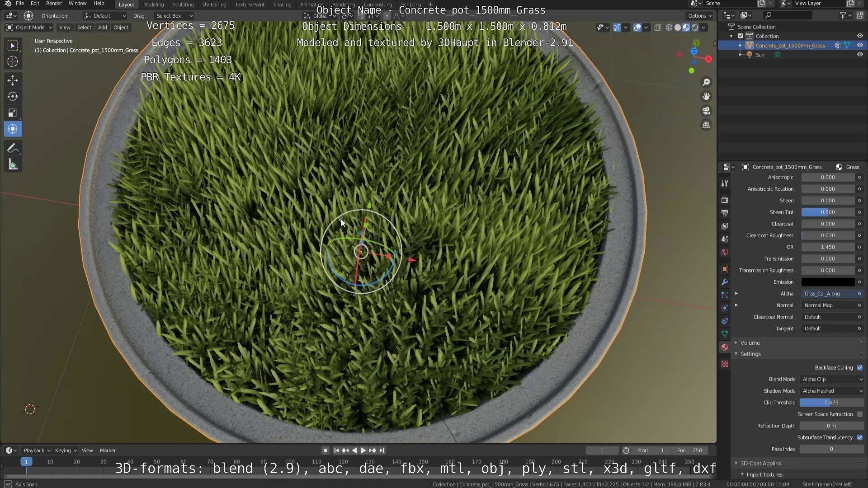Screen dimensions: 868x488
Task: Click the Gras_Col_A.png alpha texture field
Action: [x=828, y=294]
